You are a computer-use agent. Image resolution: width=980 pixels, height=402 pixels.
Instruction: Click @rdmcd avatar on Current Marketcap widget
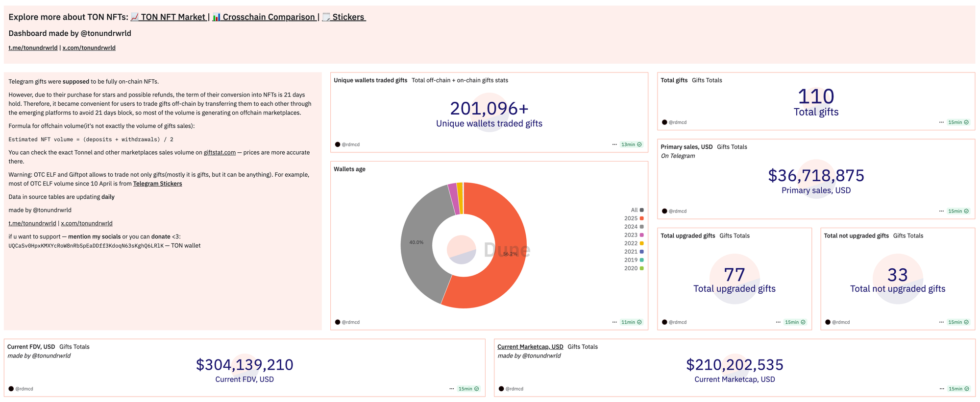click(x=501, y=389)
